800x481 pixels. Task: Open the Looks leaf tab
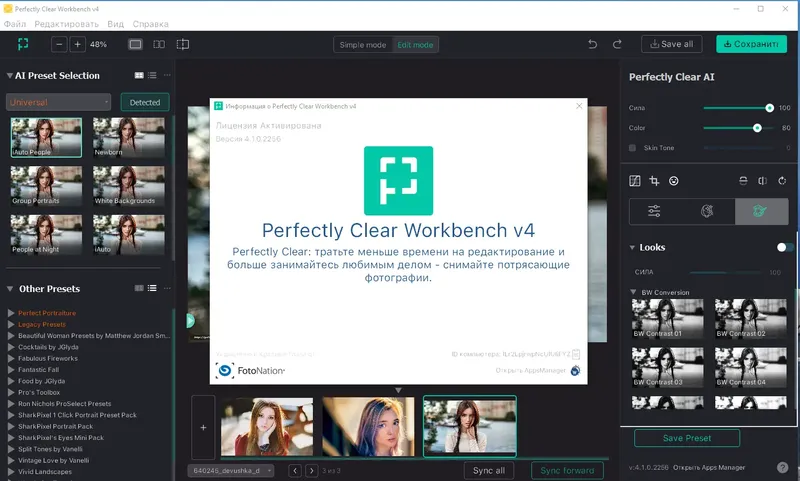(761, 211)
